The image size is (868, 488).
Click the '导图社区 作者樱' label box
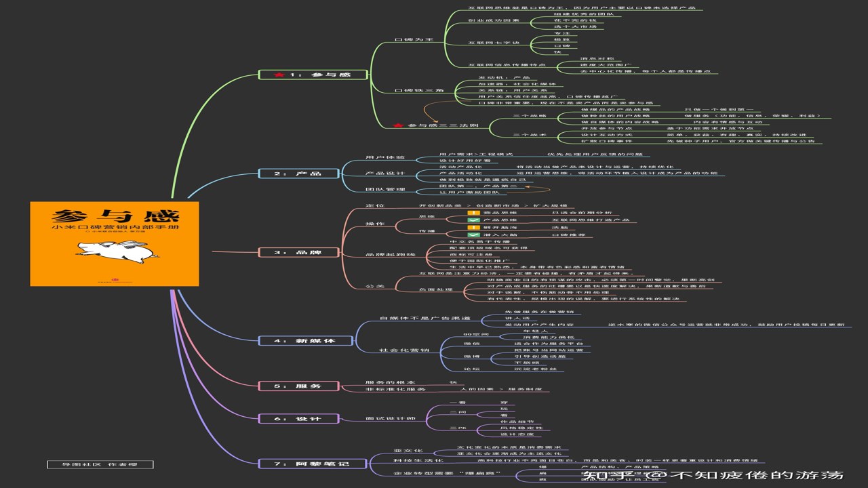[100, 465]
